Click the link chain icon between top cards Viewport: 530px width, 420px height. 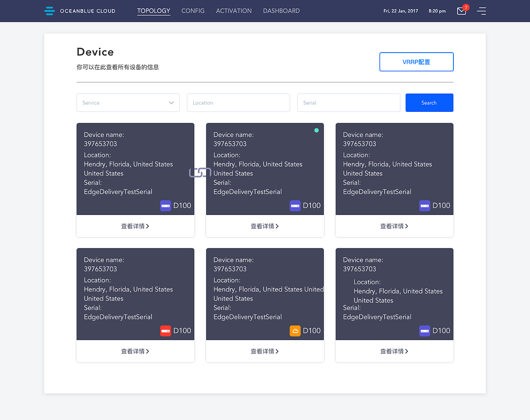tap(200, 172)
